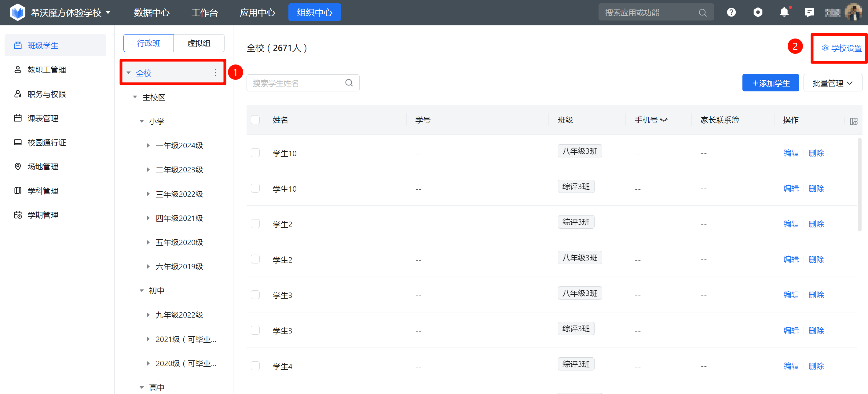Expand 三年级2022级 node
This screenshot has height=394, width=868.
[148, 194]
